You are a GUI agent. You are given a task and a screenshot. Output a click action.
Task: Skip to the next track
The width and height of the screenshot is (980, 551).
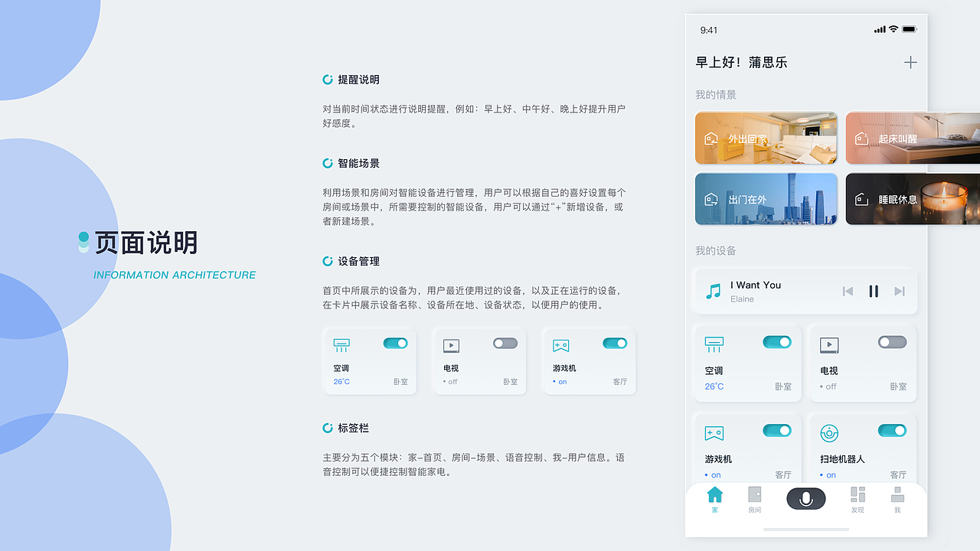coord(899,291)
